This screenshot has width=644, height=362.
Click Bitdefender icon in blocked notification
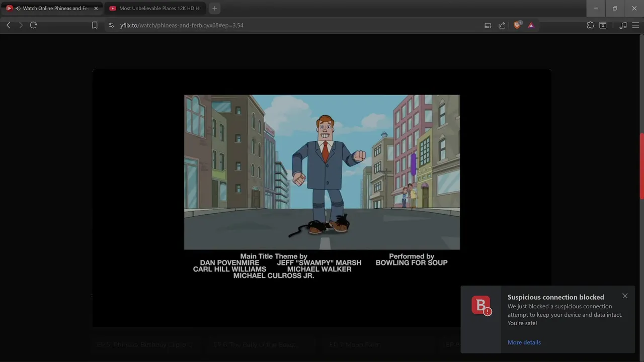pos(481,306)
